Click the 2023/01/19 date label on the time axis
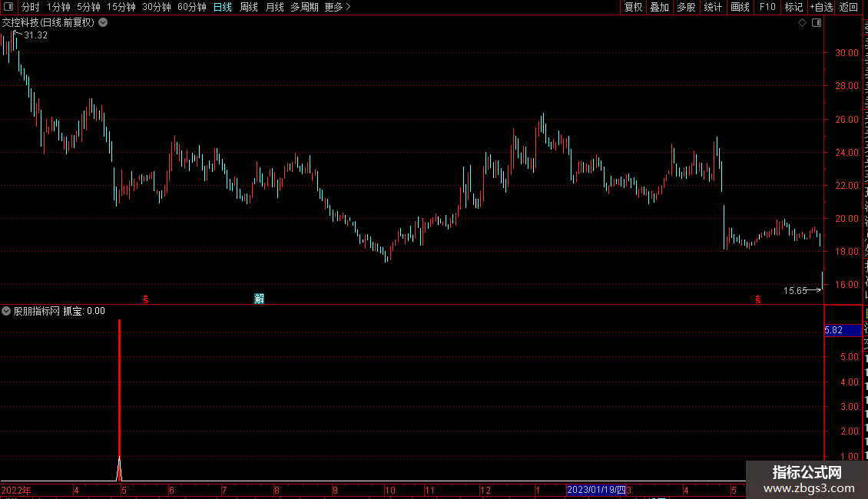This screenshot has height=499, width=868. (596, 490)
